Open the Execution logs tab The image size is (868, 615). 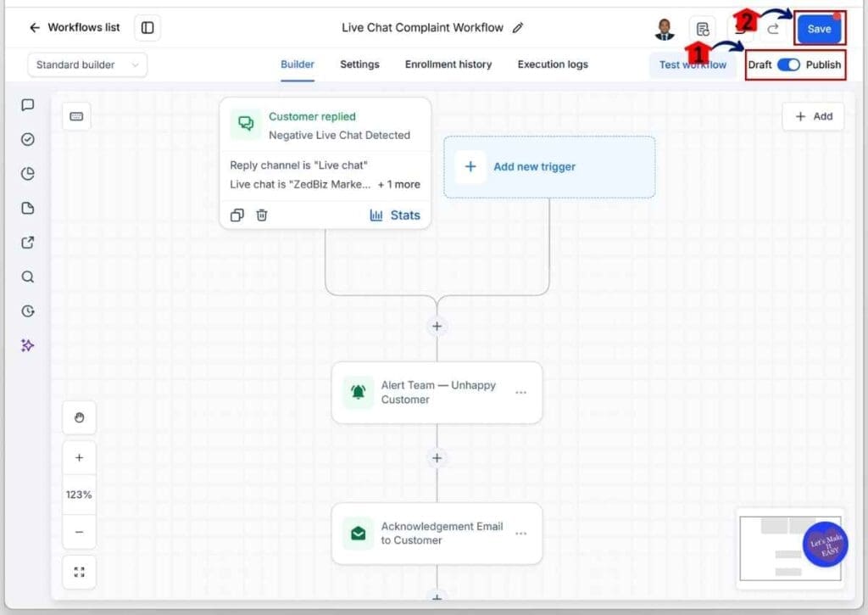pyautogui.click(x=553, y=64)
